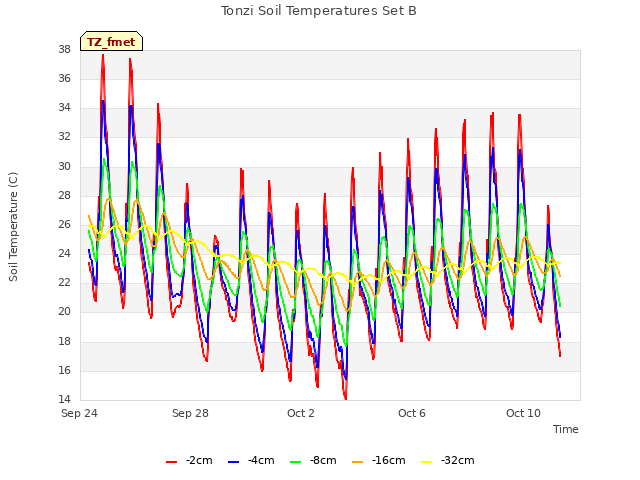Viewport: 640px width, 480px height.
Task: Select the -16cm legend label
Action: pos(389,460)
